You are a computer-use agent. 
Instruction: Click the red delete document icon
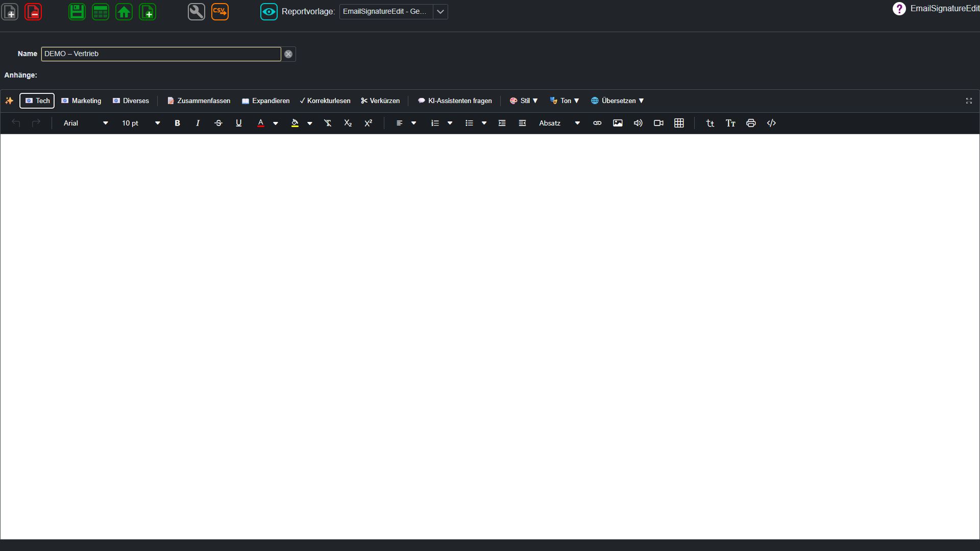point(33,12)
